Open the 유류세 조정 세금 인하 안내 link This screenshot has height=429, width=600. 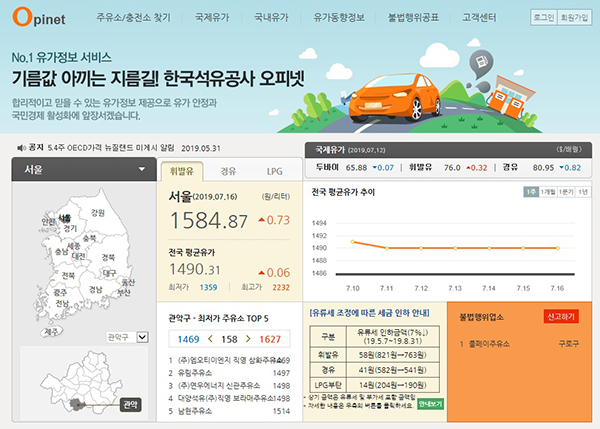pos(369,313)
